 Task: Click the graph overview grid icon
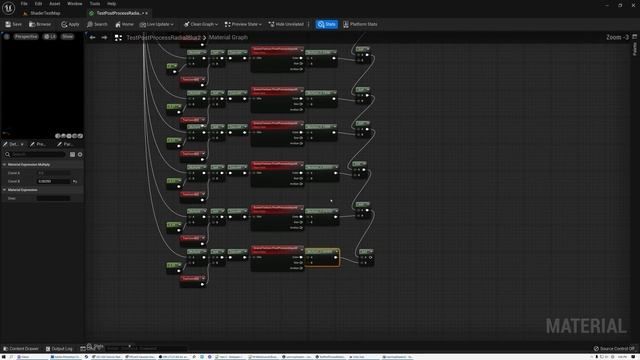click(118, 38)
